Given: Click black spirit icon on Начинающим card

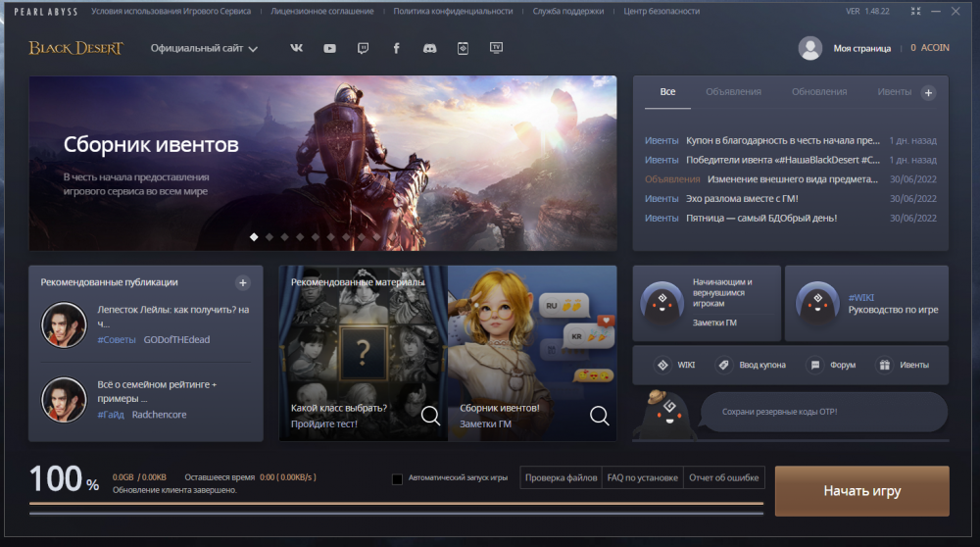Looking at the screenshot, I should pos(661,303).
